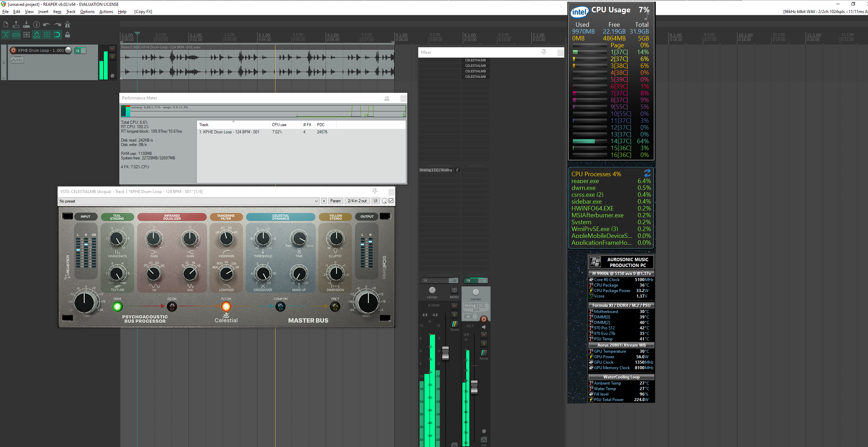Open Route on the track 1 mixer strip
Image resolution: width=868 pixels, height=447 pixels.
click(x=484, y=353)
